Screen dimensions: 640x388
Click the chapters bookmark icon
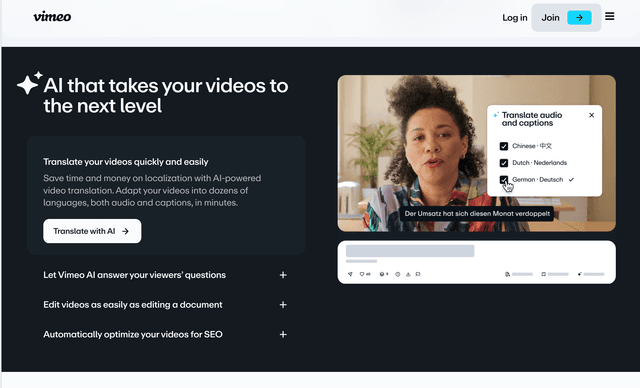(543, 274)
